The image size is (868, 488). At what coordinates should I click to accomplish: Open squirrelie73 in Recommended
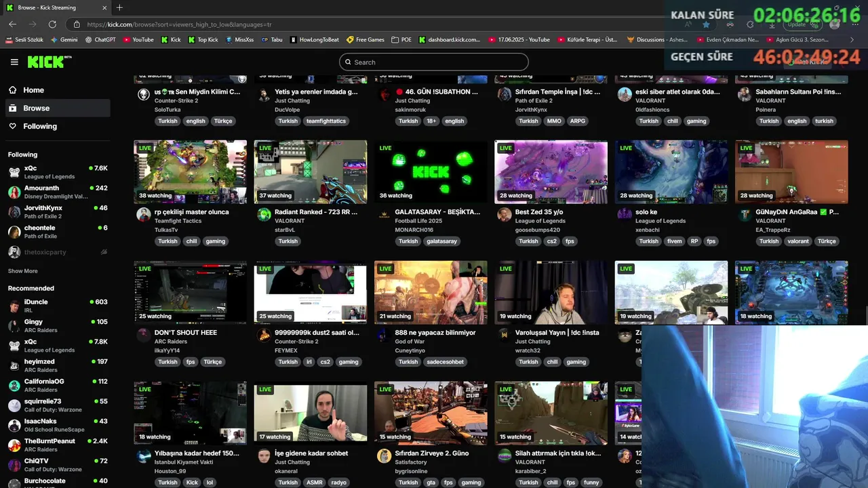[58, 405]
